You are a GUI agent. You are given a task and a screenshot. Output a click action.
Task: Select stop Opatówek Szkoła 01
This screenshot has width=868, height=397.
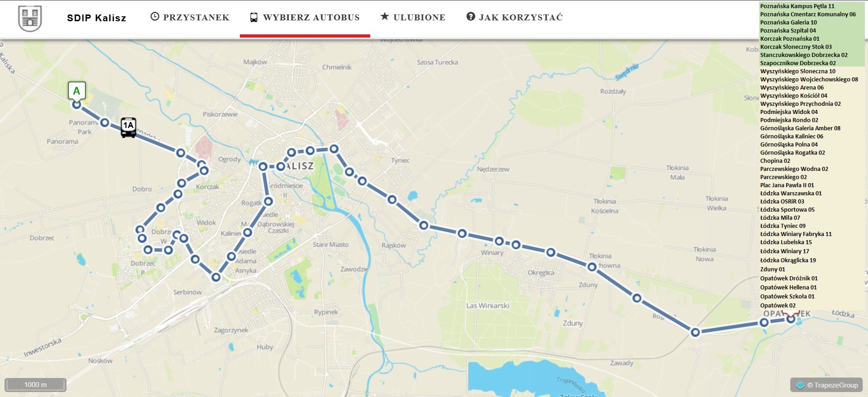pyautogui.click(x=787, y=297)
